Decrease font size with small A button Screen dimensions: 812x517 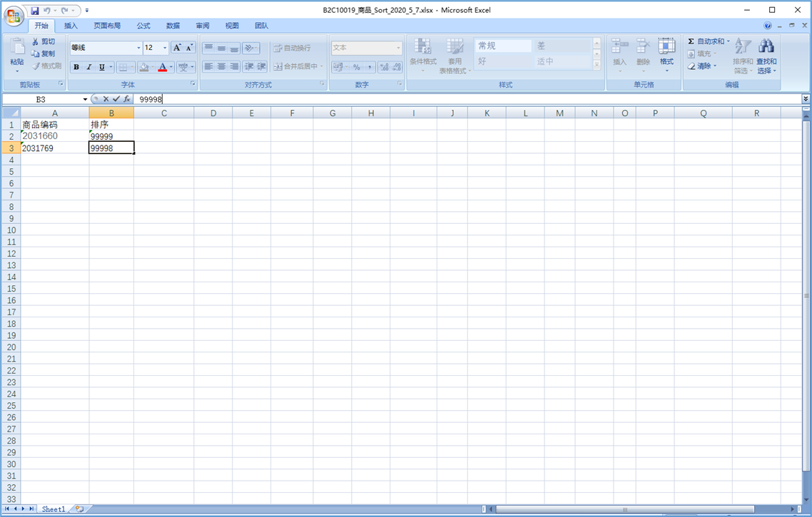click(190, 48)
